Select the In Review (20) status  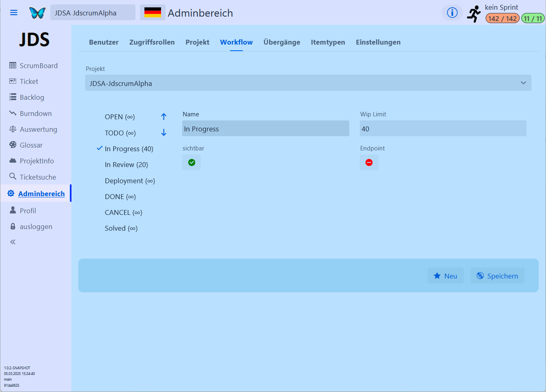tap(127, 165)
